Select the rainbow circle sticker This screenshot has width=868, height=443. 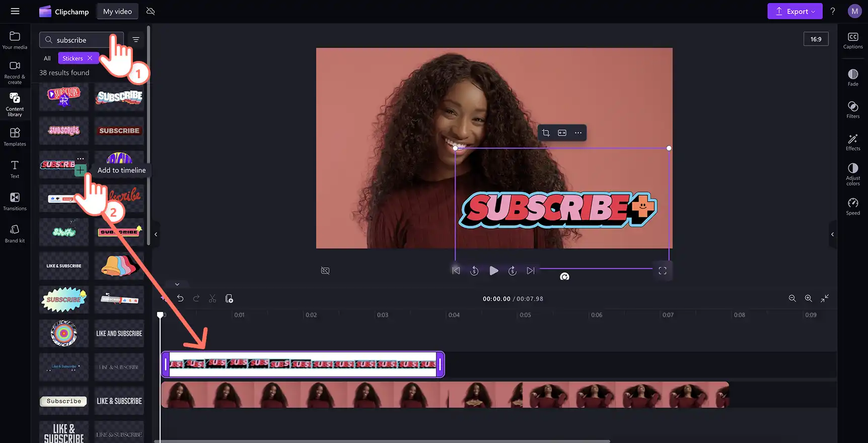(x=64, y=333)
